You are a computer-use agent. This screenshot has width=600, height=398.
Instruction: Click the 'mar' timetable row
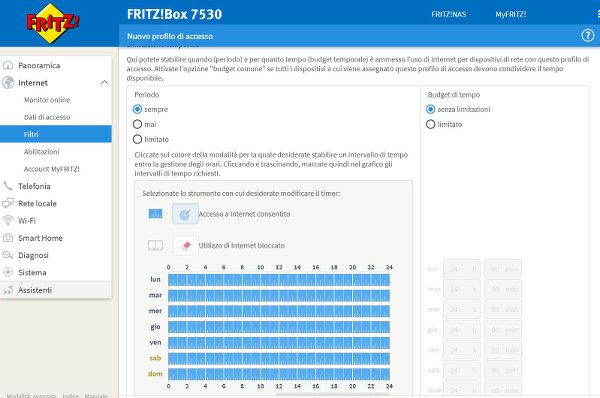(279, 295)
